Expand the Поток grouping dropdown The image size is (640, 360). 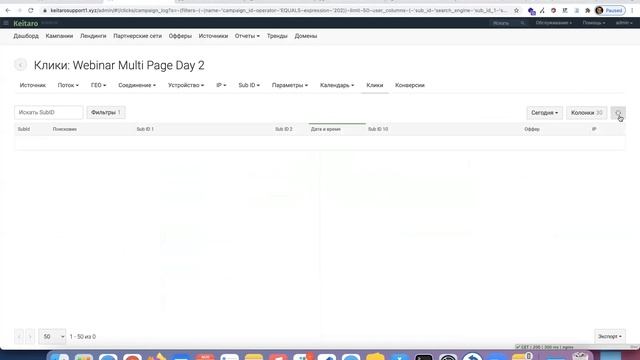click(x=68, y=85)
